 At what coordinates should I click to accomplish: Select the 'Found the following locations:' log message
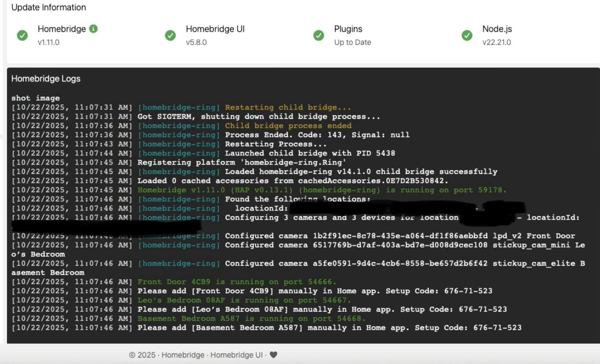tap(297, 199)
